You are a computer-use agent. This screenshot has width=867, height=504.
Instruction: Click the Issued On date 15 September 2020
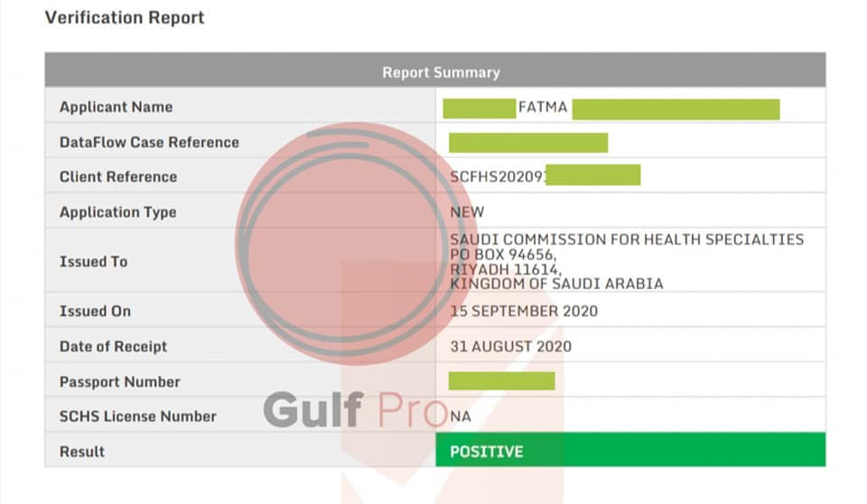point(524,311)
